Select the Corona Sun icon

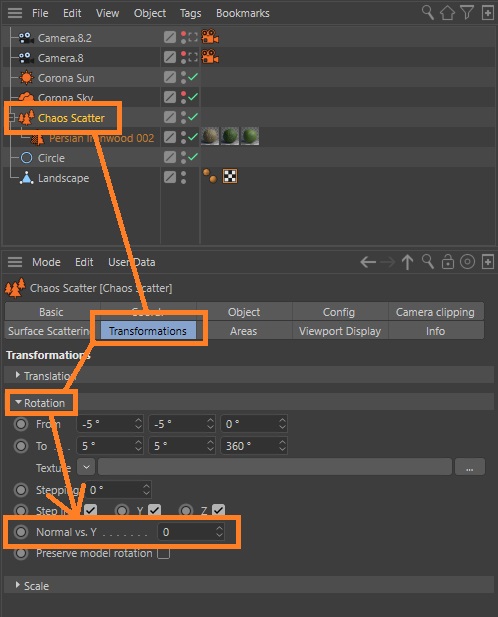point(26,78)
